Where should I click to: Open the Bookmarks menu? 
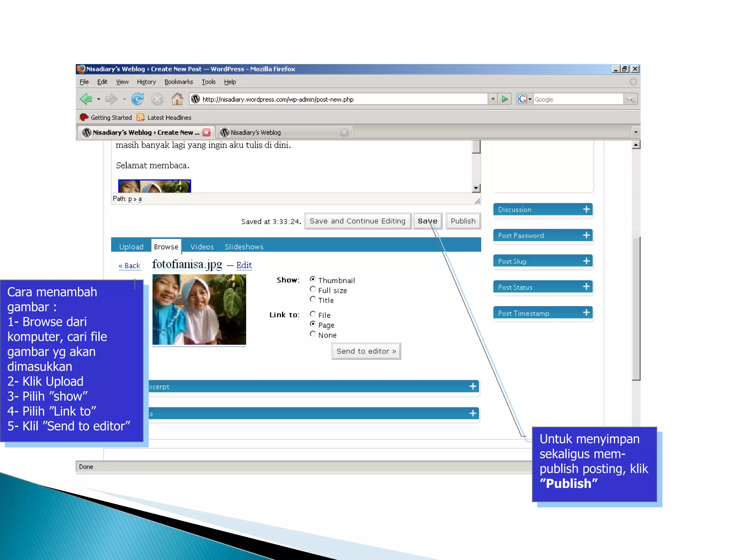(178, 82)
